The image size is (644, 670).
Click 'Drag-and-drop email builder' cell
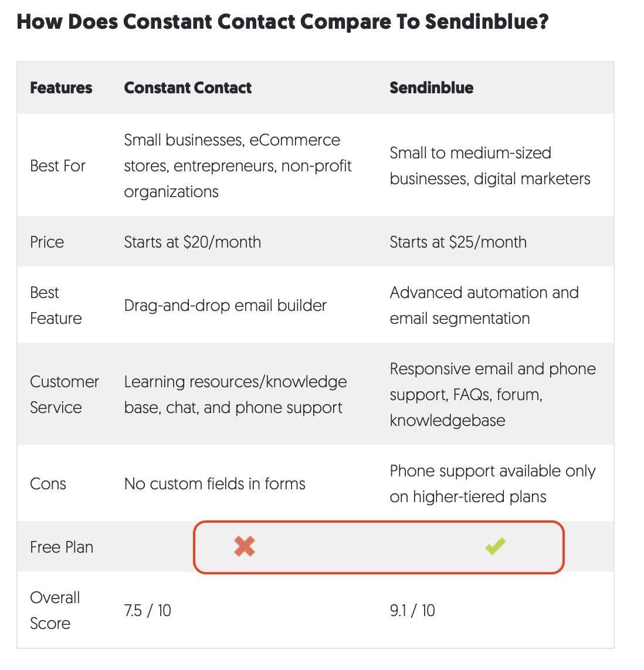point(225,306)
